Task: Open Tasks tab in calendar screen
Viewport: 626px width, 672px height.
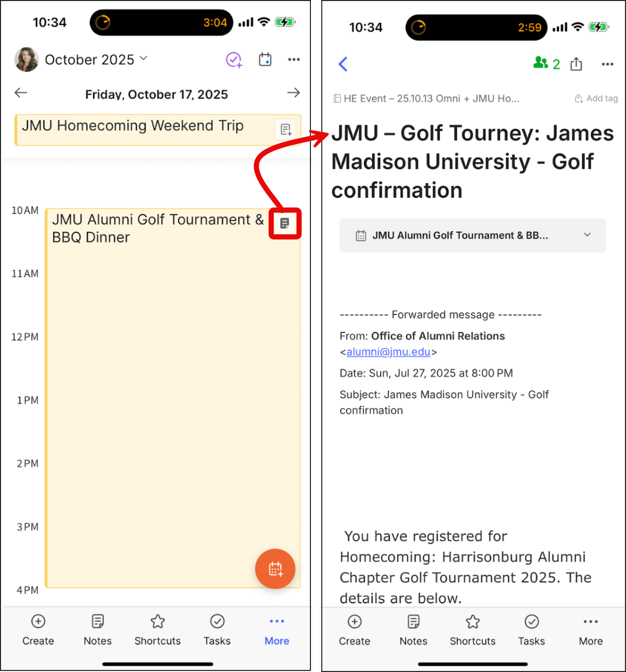Action: tap(217, 630)
